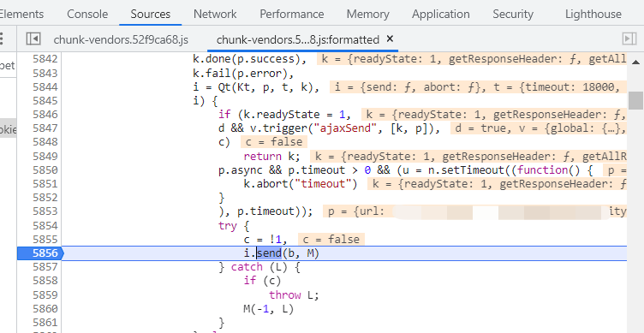Toggle the debugger sidebar icon at right
Image resolution: width=644 pixels, height=333 pixels.
[629, 39]
